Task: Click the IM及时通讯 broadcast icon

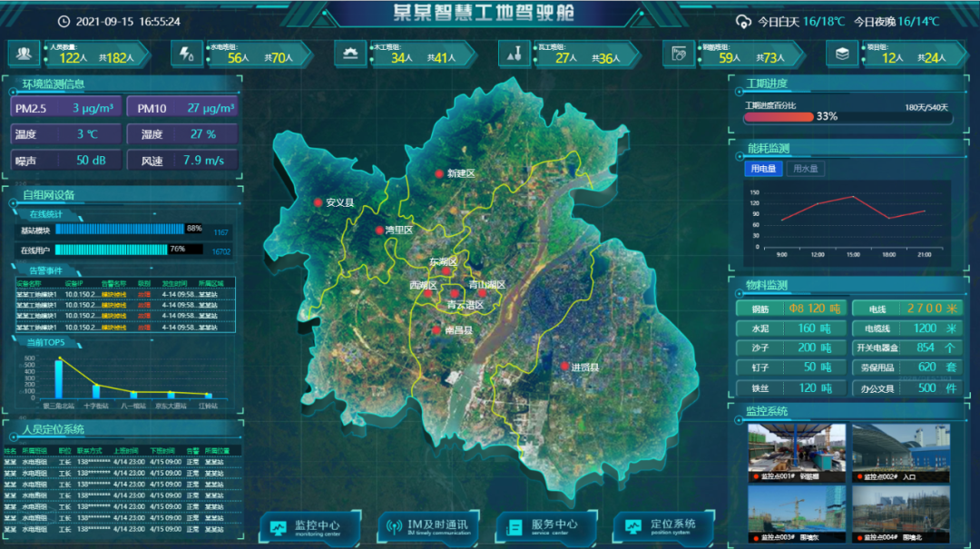Action: click(394, 527)
